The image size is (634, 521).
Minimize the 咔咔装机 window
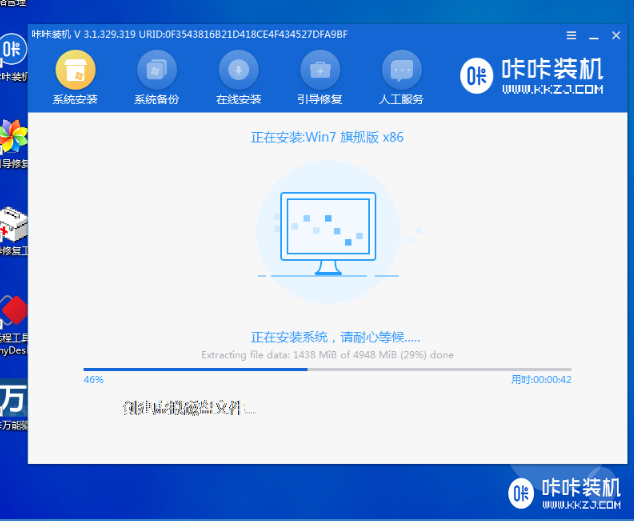(x=594, y=36)
